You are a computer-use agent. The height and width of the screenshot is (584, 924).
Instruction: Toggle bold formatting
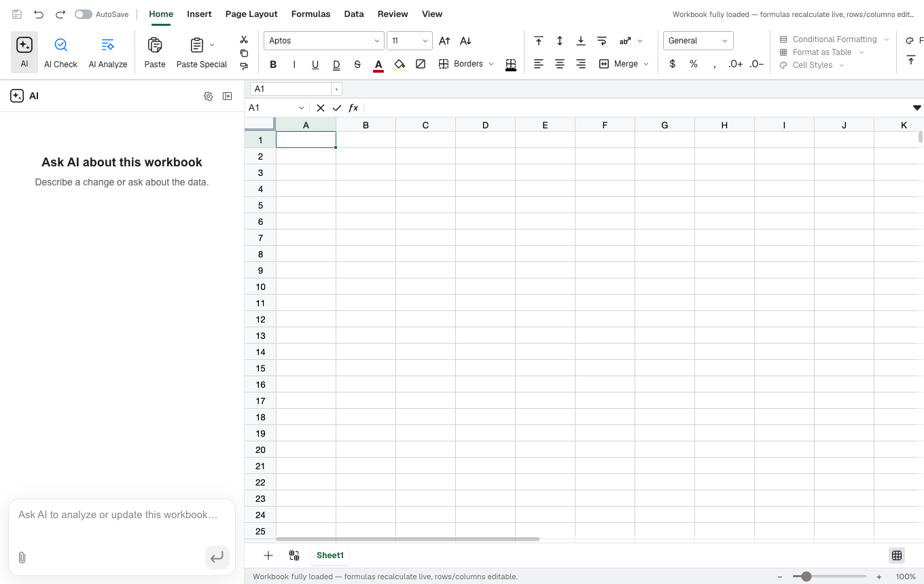pos(273,65)
